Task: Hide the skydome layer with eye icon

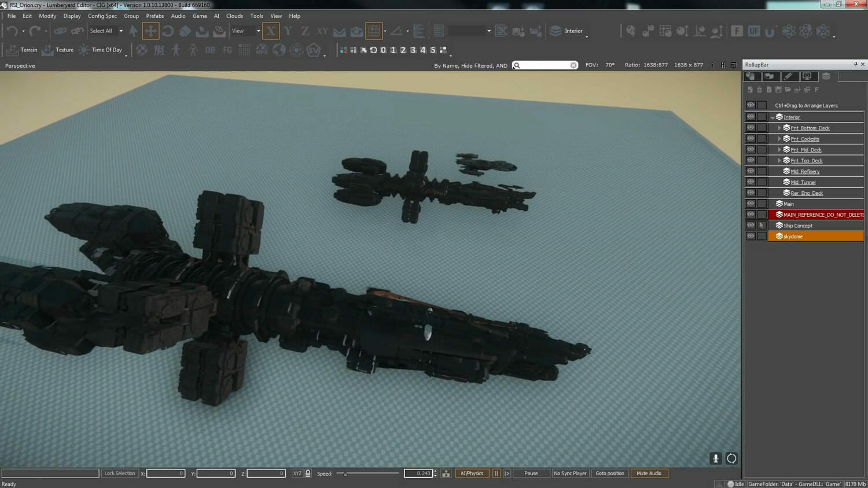Action: [751, 236]
